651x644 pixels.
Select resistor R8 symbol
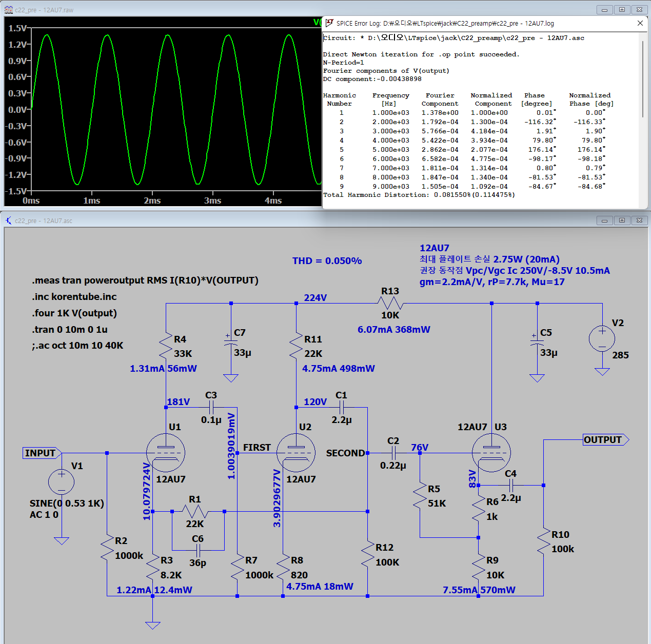[283, 568]
